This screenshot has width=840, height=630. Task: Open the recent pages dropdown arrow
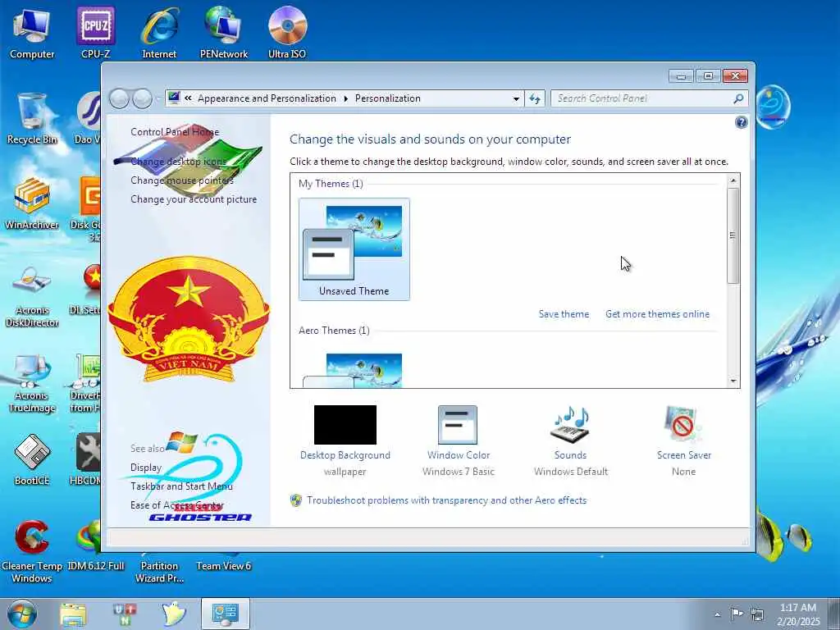158,98
